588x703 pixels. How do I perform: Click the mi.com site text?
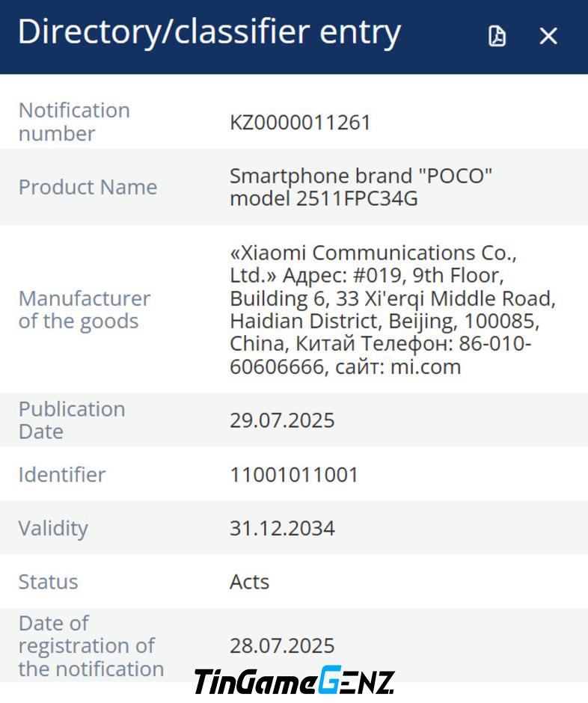pos(426,366)
